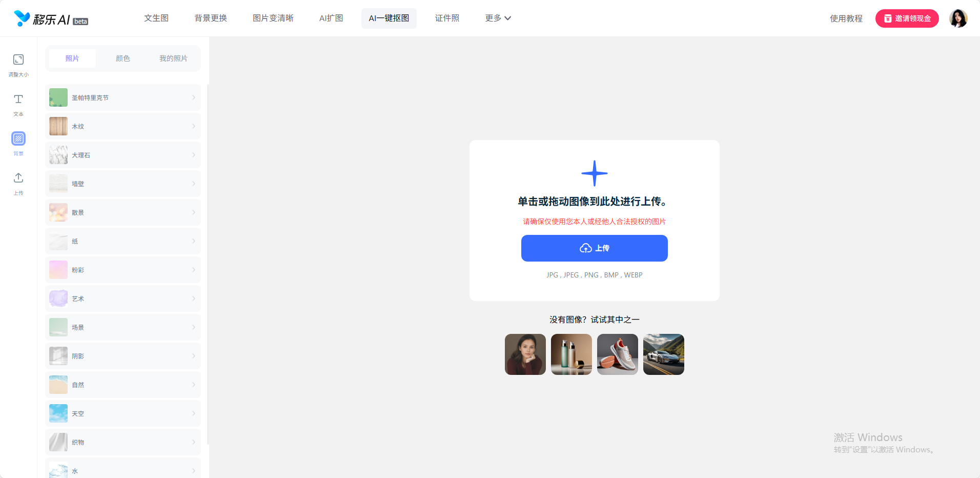Try the cosmetic bottles sample image
The image size is (980, 478).
click(571, 354)
